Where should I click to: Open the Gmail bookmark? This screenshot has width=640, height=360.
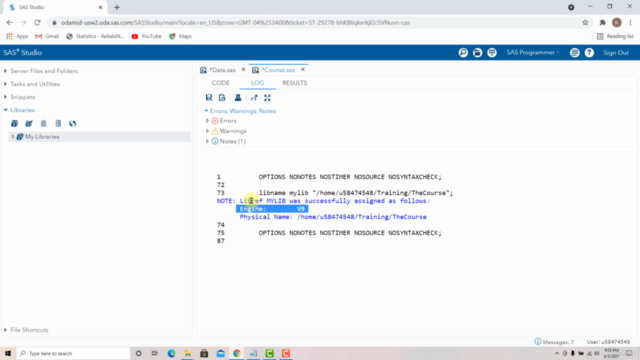[x=47, y=36]
